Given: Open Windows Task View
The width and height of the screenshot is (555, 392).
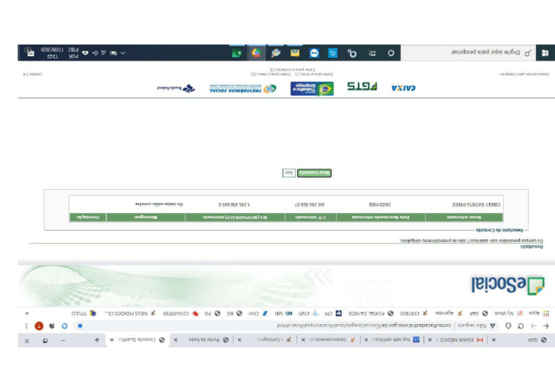Looking at the screenshot, I should (x=372, y=53).
